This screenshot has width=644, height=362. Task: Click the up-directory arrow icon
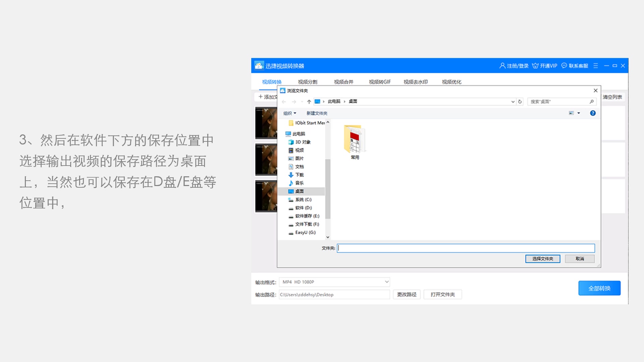click(x=309, y=102)
